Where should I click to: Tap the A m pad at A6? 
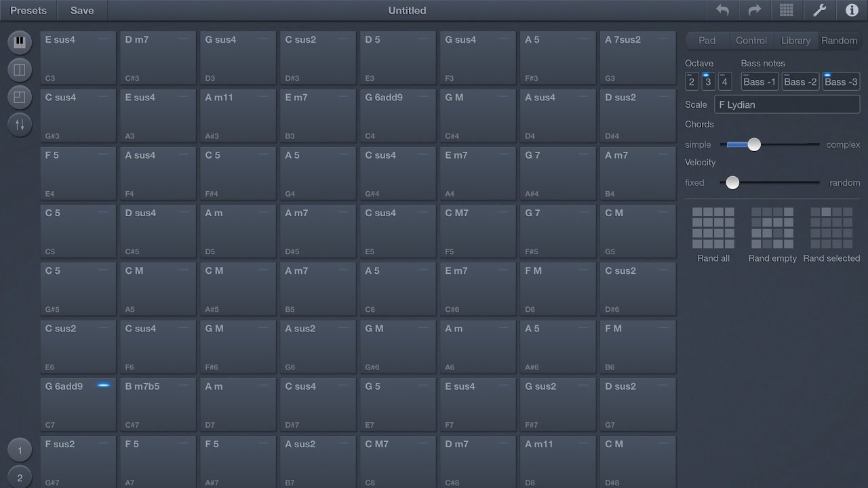[x=478, y=347]
